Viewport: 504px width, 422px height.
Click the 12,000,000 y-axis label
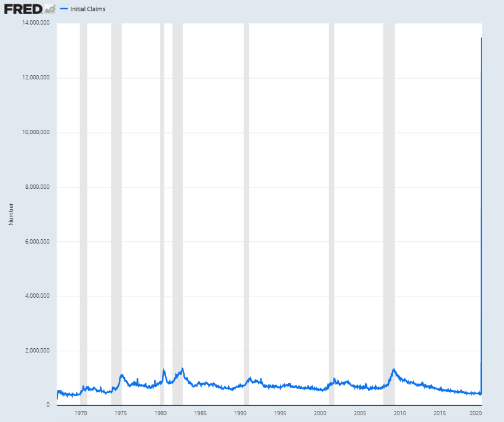point(36,78)
